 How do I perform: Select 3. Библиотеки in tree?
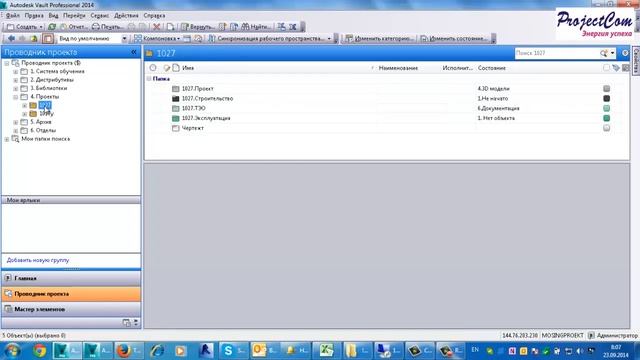(49, 89)
